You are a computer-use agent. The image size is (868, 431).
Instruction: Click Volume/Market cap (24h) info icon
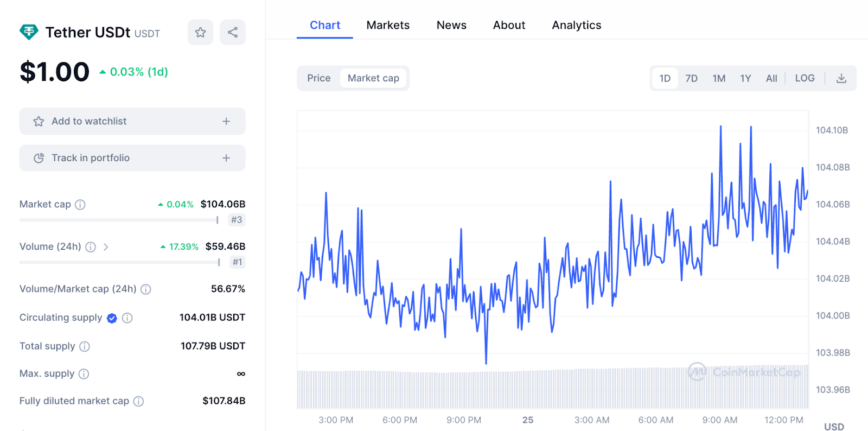pos(146,289)
